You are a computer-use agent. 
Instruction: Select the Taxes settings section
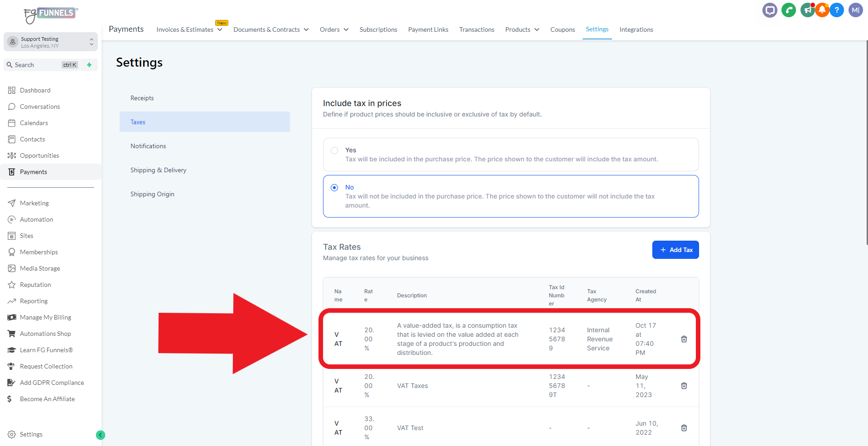205,122
